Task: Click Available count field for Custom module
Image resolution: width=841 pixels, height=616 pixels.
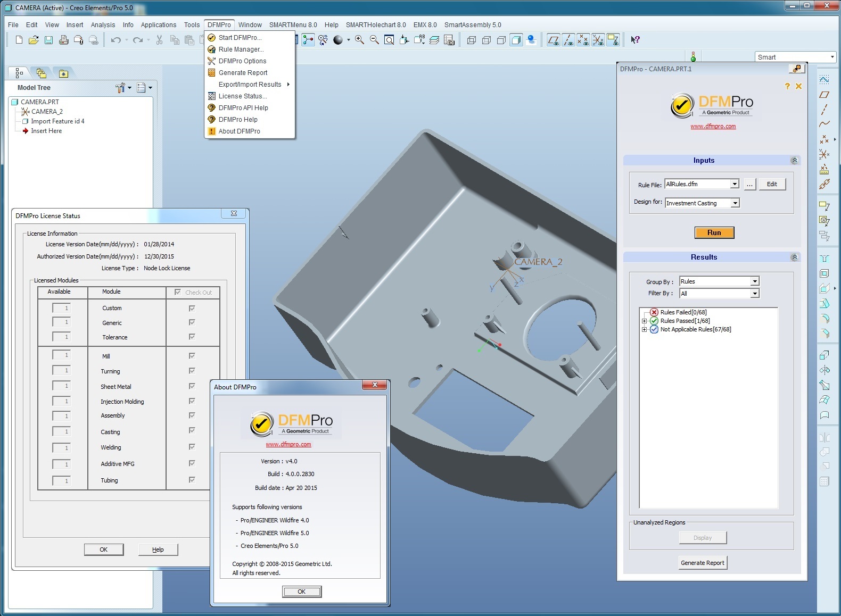Action: (61, 308)
